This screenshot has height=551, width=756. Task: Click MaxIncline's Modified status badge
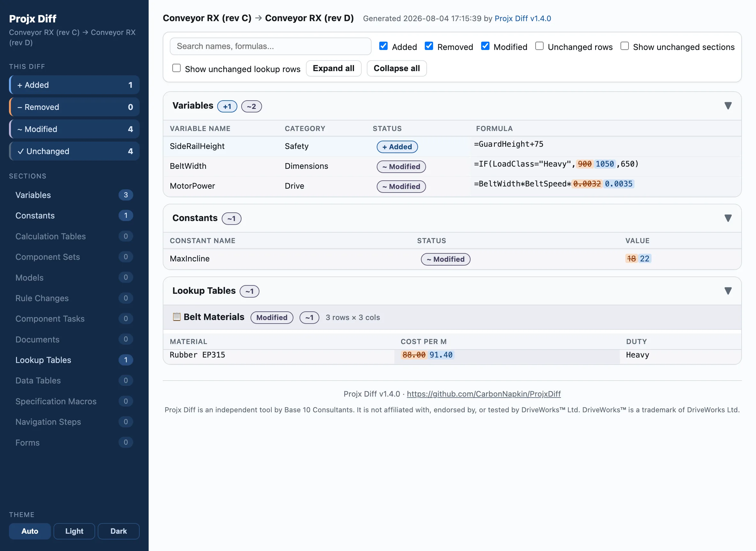click(445, 259)
